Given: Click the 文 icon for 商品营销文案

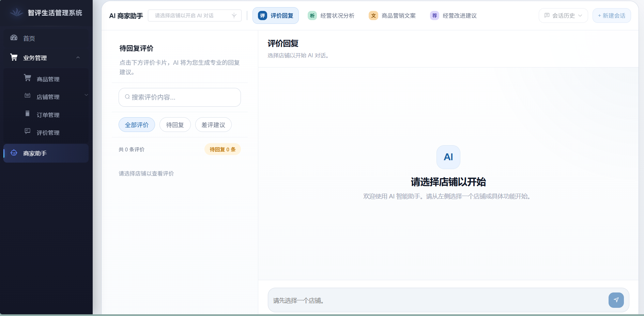Looking at the screenshot, I should coord(373,15).
